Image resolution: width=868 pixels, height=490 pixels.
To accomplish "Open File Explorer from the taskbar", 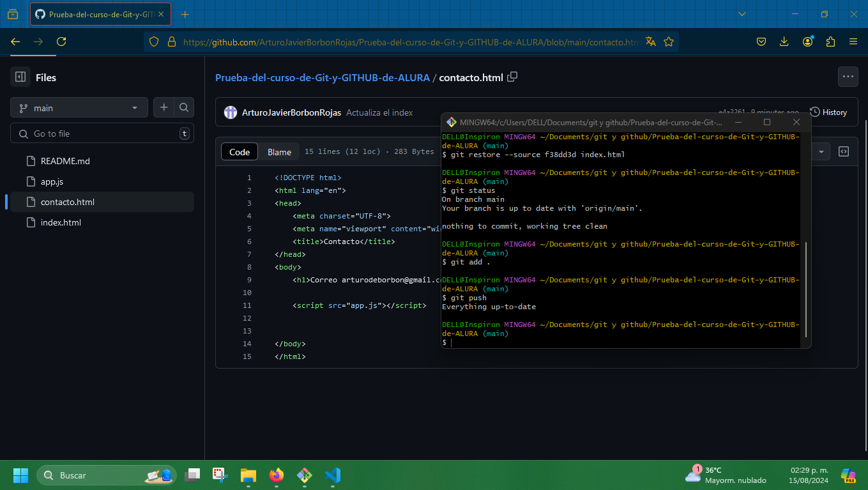I will tap(248, 475).
